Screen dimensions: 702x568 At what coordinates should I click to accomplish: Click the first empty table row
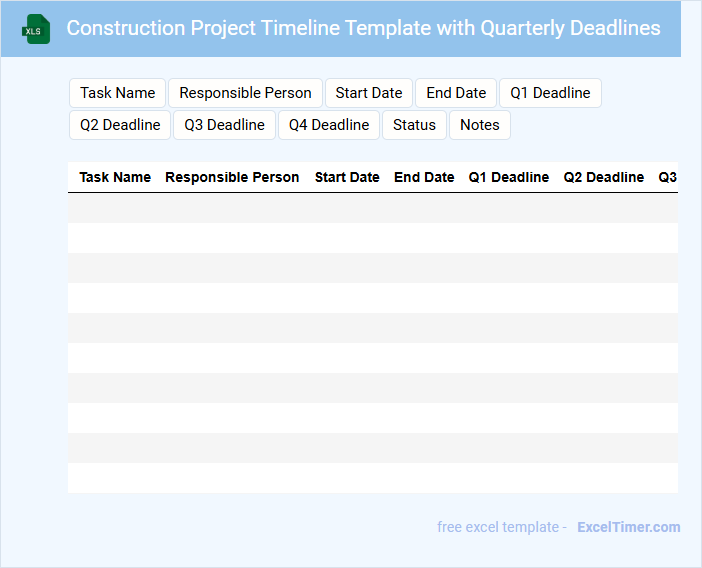tap(372, 208)
